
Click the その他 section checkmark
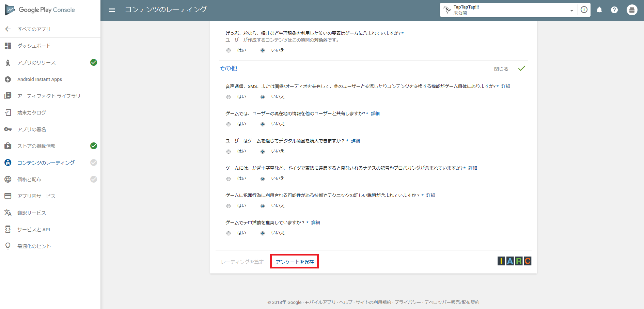[522, 68]
